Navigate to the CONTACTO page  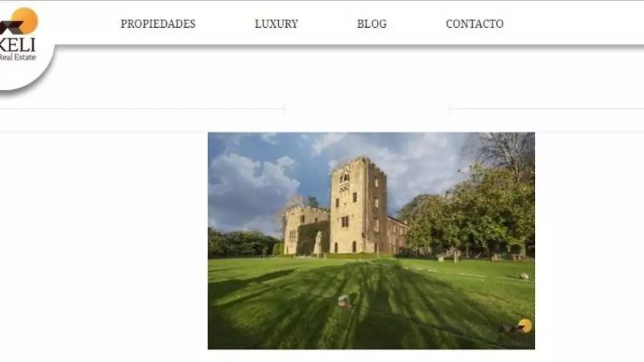475,24
